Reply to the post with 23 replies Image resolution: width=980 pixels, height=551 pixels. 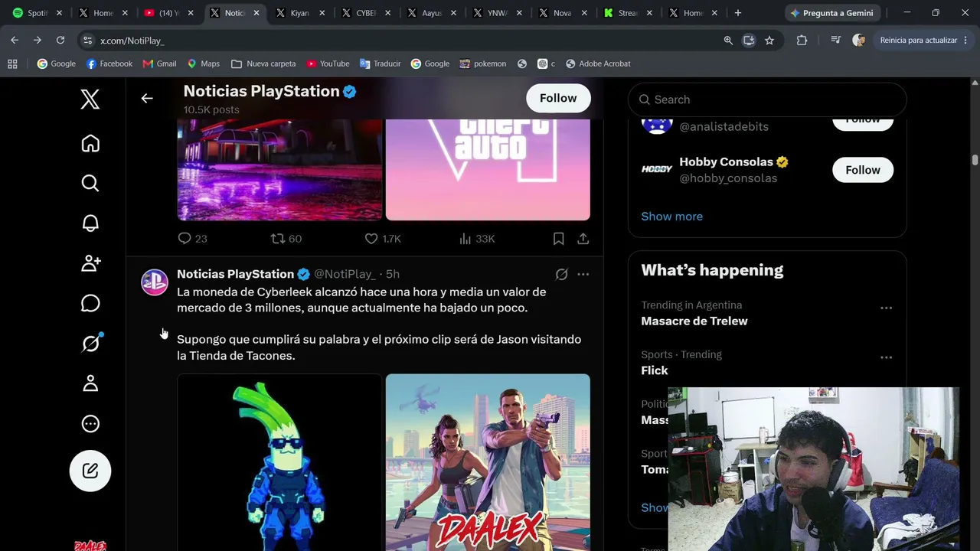click(x=192, y=239)
